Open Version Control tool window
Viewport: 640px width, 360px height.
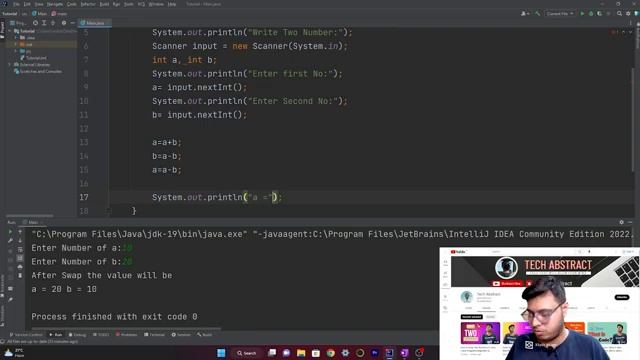pyautogui.click(x=26, y=335)
